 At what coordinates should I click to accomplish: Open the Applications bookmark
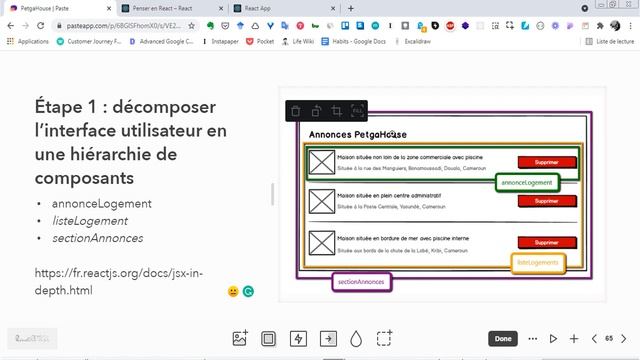(x=28, y=41)
